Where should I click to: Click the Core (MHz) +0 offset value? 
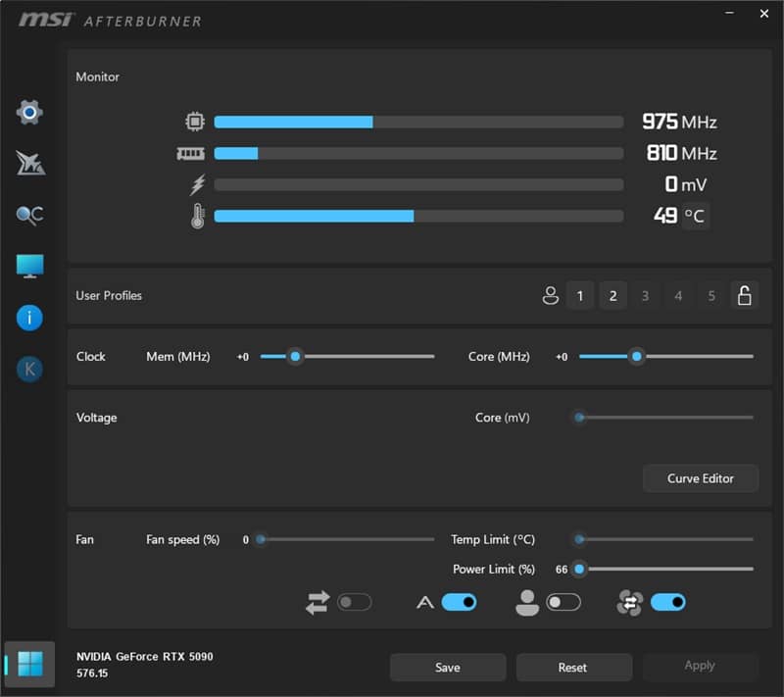(562, 357)
